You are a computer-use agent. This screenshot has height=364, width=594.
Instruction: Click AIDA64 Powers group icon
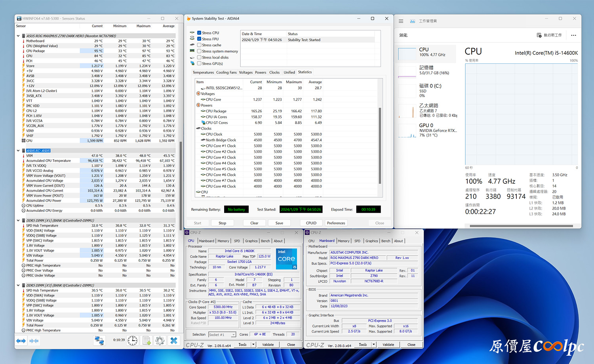tap(198, 105)
